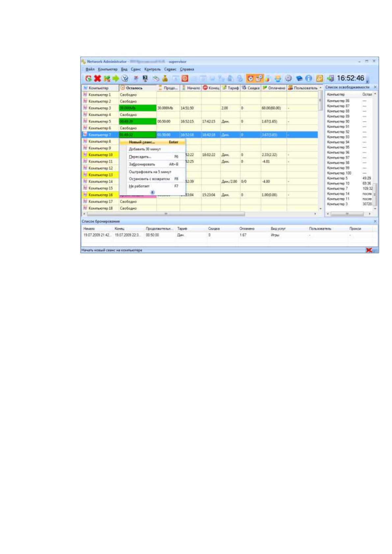Click the yellow key toolbar icon
Screen dimensions: 392x554
[319, 78]
